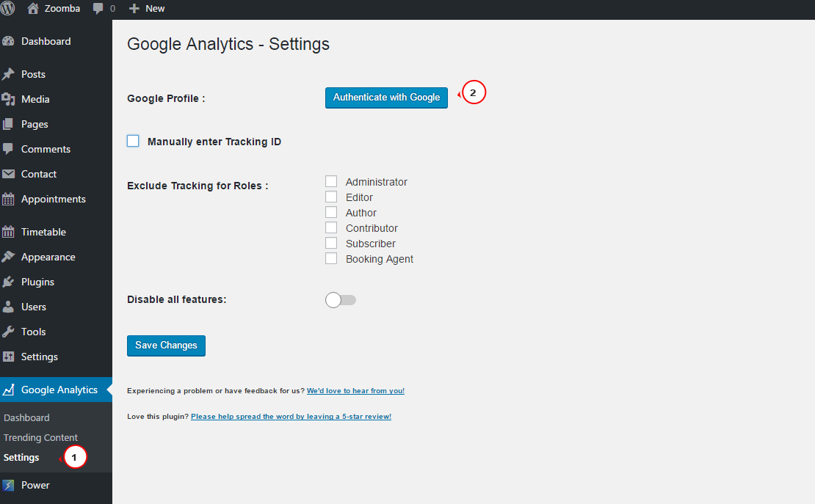This screenshot has width=815, height=504.
Task: Open Google Analytics Dashboard submenu item
Action: pos(26,417)
